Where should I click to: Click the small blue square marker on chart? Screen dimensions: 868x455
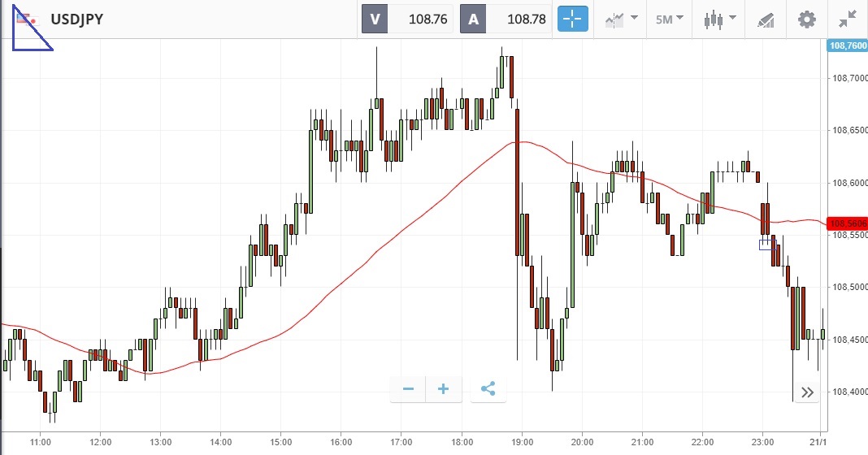click(765, 244)
